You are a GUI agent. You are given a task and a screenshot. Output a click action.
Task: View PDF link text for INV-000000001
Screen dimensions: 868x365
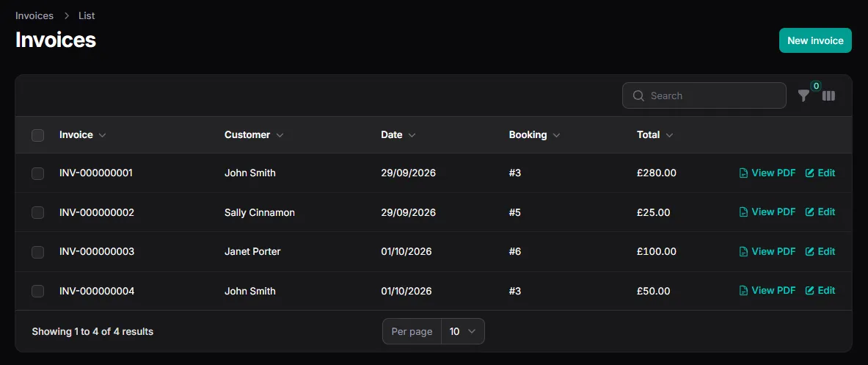[773, 173]
